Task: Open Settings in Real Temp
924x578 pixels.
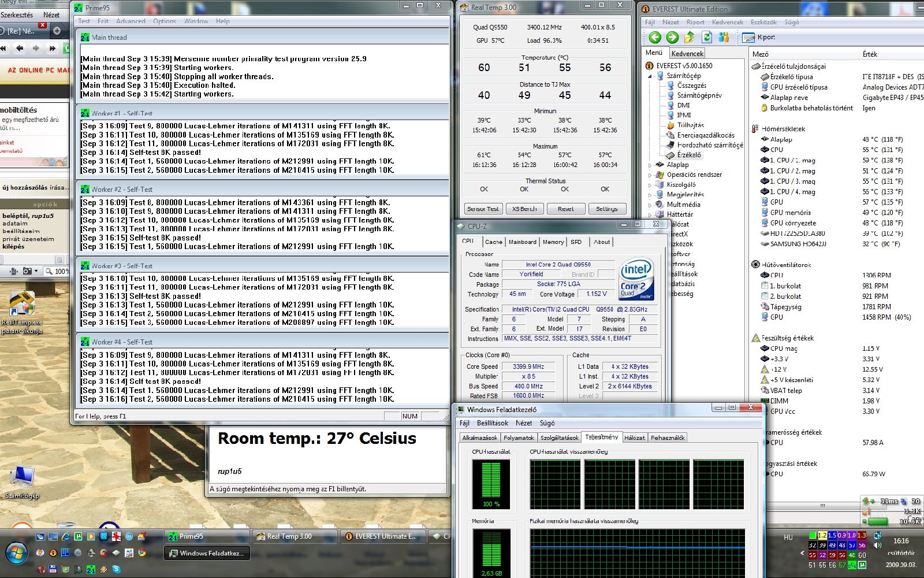Action: pyautogui.click(x=607, y=209)
